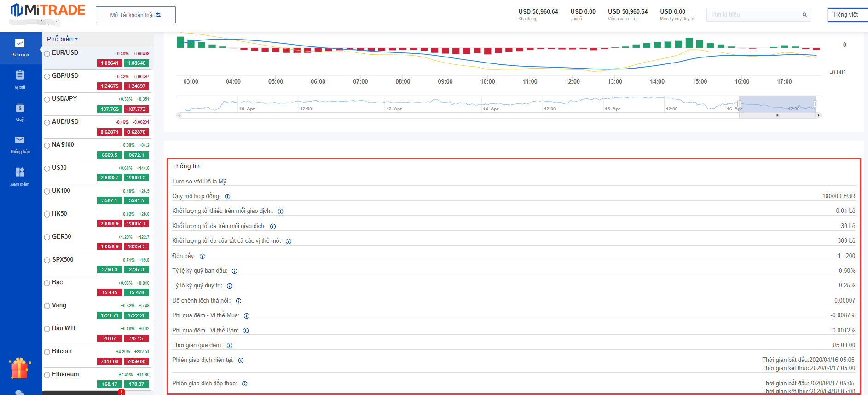The image size is (868, 395).
Task: Select the US30 radio circle
Action: coord(47,169)
